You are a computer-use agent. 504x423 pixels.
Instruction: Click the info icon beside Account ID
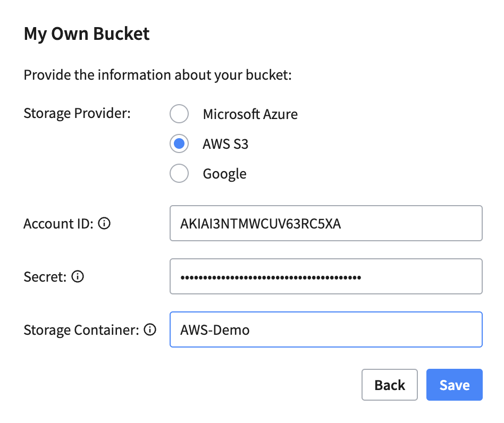104,223
